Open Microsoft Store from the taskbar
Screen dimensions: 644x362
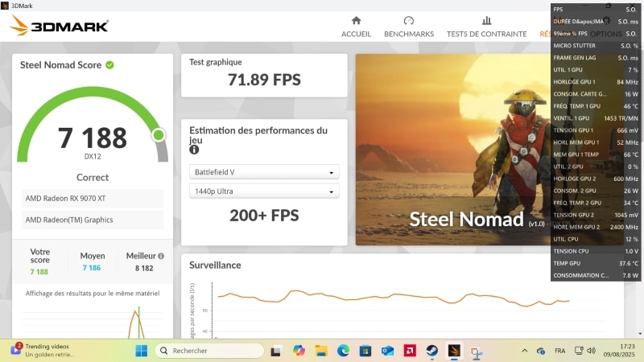[365, 351]
